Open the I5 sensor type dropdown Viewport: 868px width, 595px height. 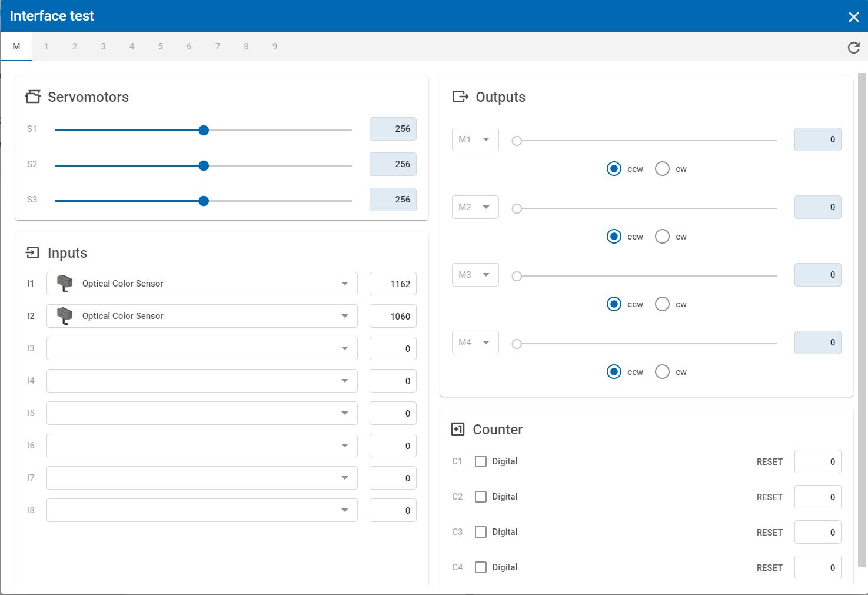click(202, 413)
